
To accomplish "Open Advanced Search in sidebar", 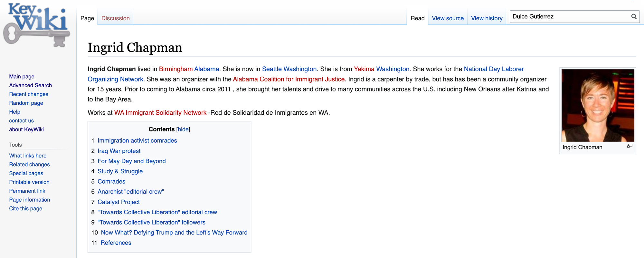I will (30, 85).
